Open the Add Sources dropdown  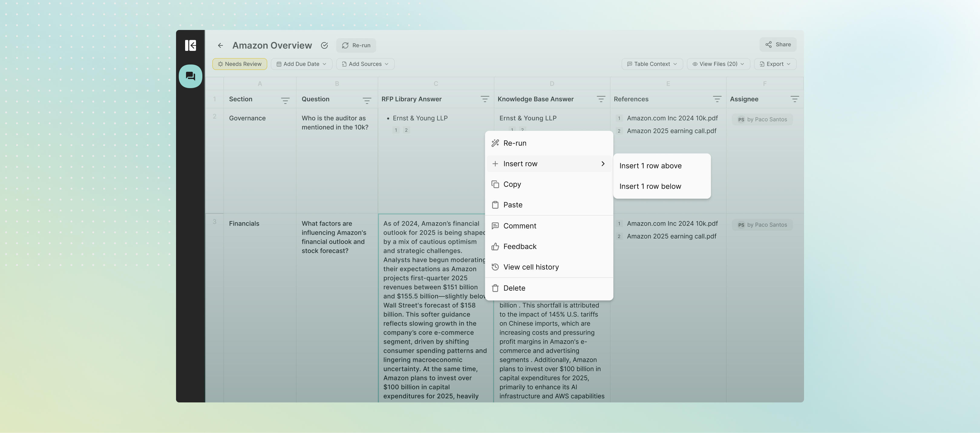[x=365, y=64]
